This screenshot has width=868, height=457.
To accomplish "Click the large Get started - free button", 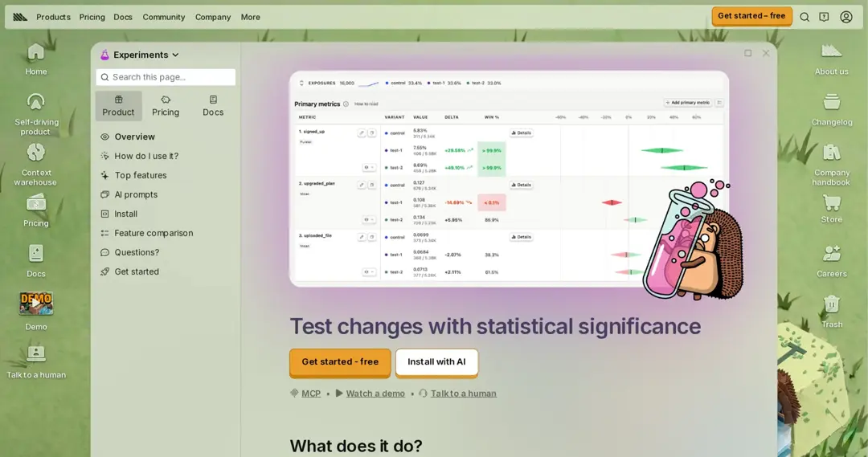I will coord(340,362).
